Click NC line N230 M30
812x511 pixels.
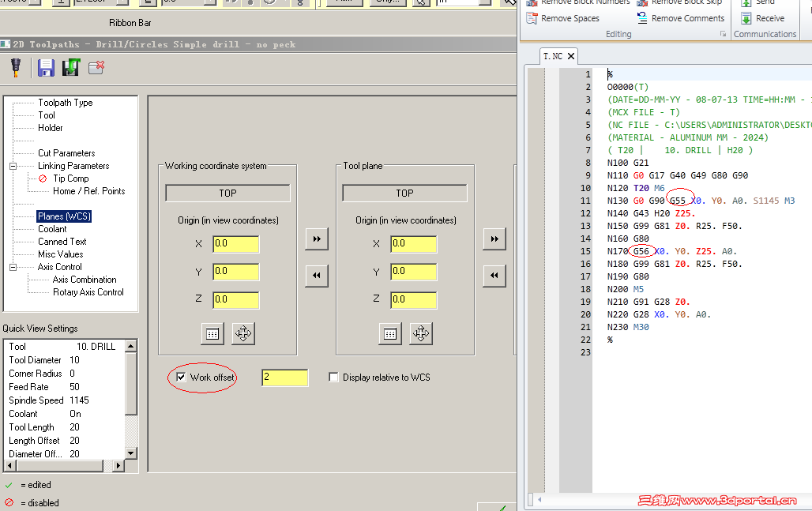tap(628, 327)
